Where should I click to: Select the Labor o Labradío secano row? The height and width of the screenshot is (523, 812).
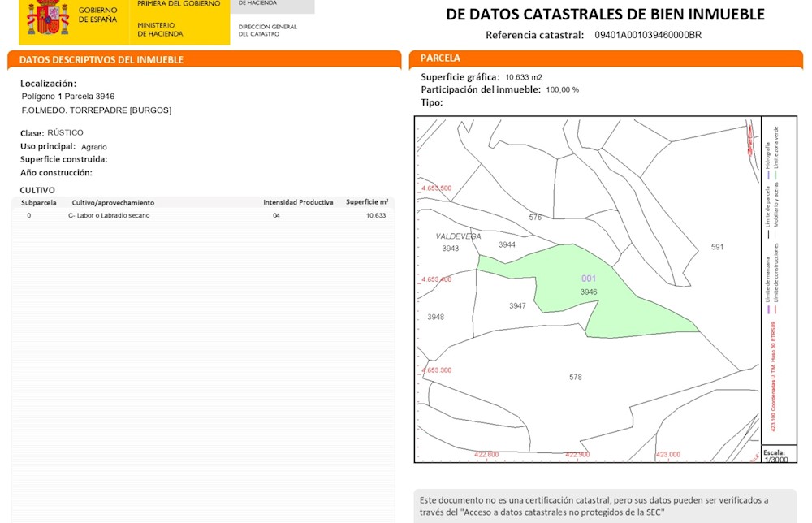(x=203, y=215)
